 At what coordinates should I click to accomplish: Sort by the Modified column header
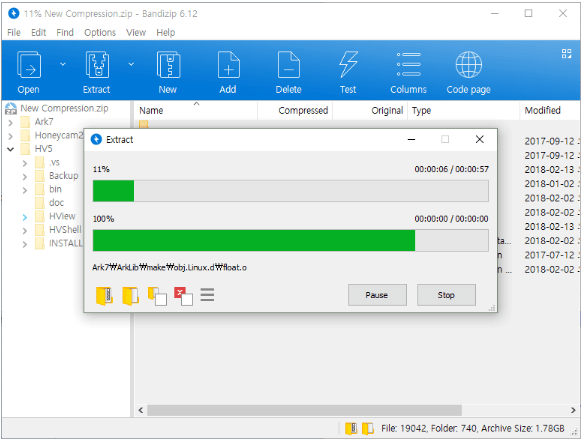550,110
